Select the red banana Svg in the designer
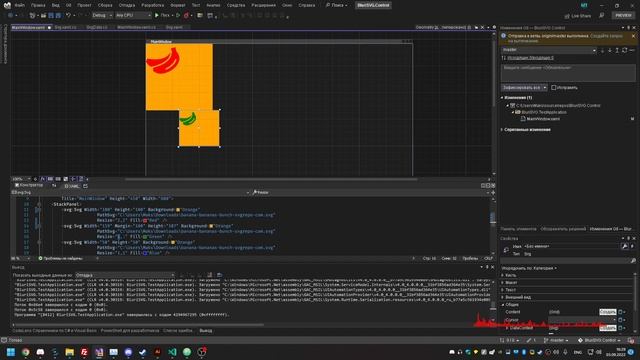640x360 pixels. coord(179,77)
